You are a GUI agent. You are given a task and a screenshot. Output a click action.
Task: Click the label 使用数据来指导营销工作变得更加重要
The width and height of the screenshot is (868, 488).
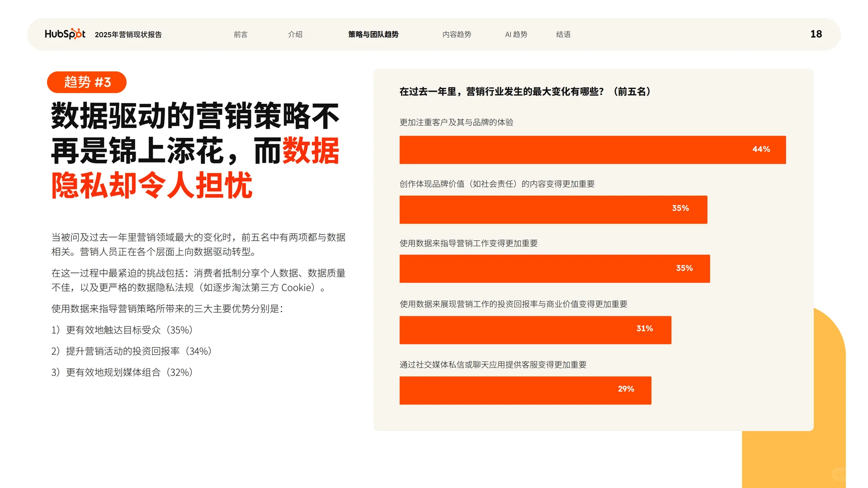coord(469,243)
